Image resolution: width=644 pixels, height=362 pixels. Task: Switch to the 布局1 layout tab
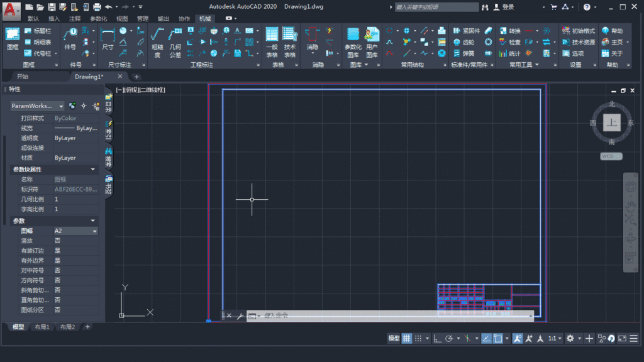[42, 327]
